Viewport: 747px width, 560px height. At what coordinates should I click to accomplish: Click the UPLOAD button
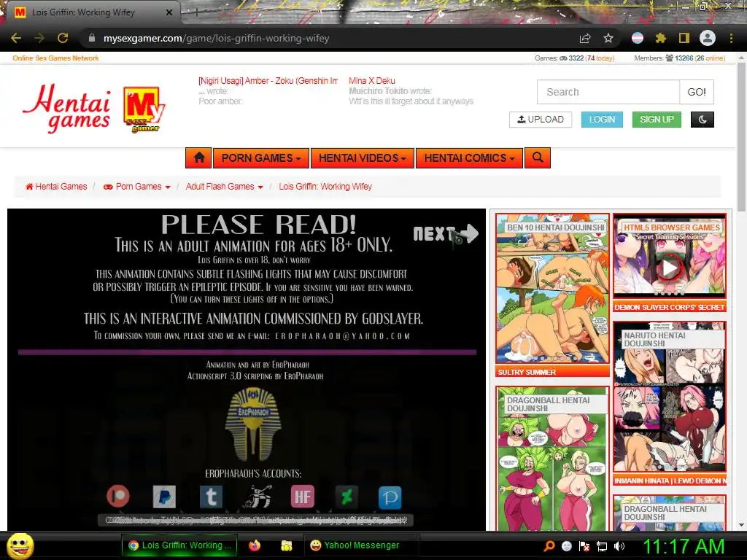click(541, 120)
